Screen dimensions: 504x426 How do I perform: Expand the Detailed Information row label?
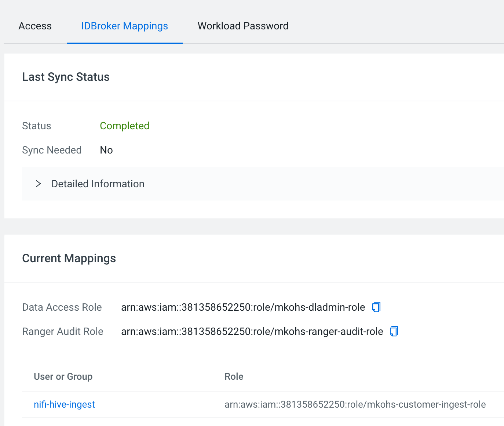tap(98, 184)
